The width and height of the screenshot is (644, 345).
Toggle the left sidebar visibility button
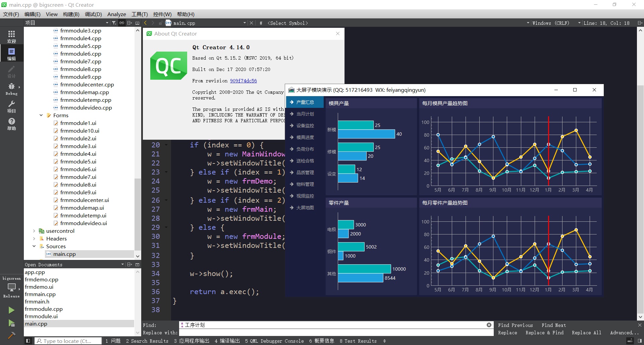click(28, 341)
